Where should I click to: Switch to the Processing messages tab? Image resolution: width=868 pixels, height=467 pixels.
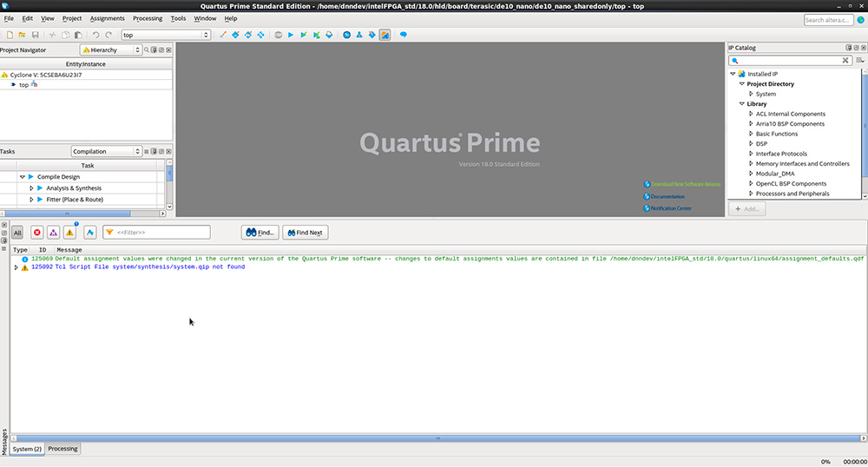click(x=62, y=449)
